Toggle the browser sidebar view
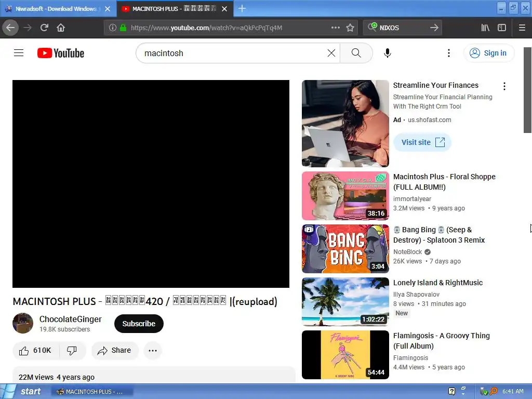This screenshot has width=532, height=399. [502, 28]
